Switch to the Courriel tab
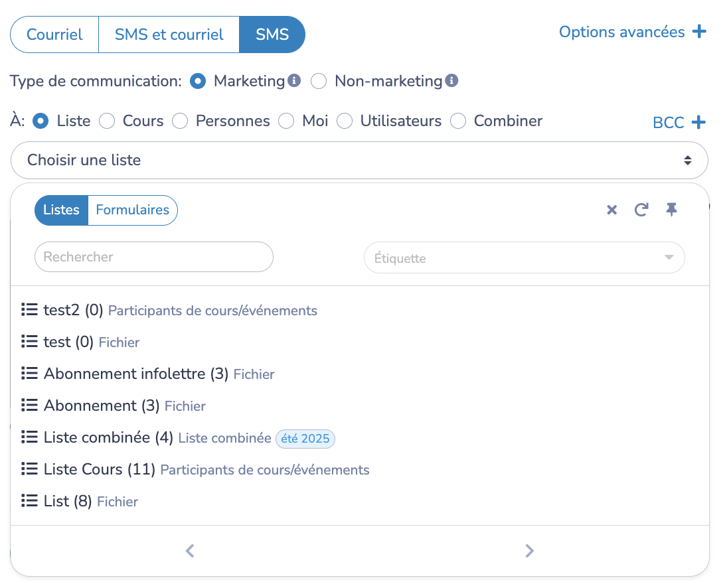Image resolution: width=725 pixels, height=588 pixels. coord(54,35)
